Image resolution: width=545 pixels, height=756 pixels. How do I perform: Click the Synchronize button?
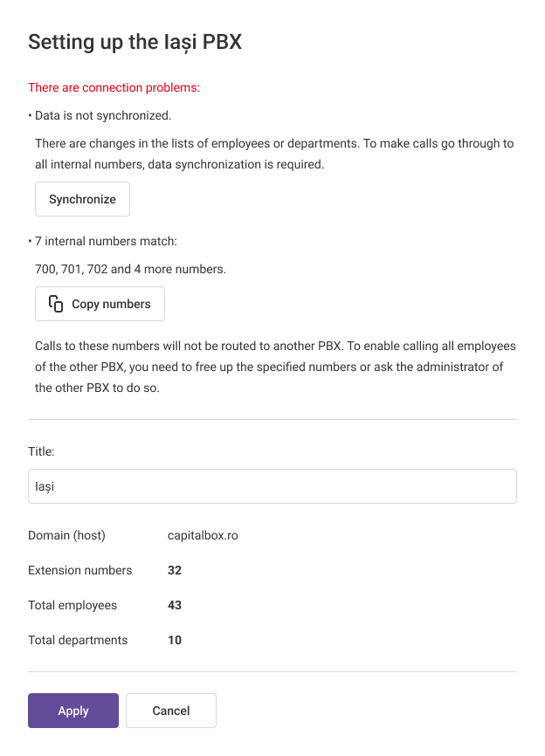coord(82,199)
